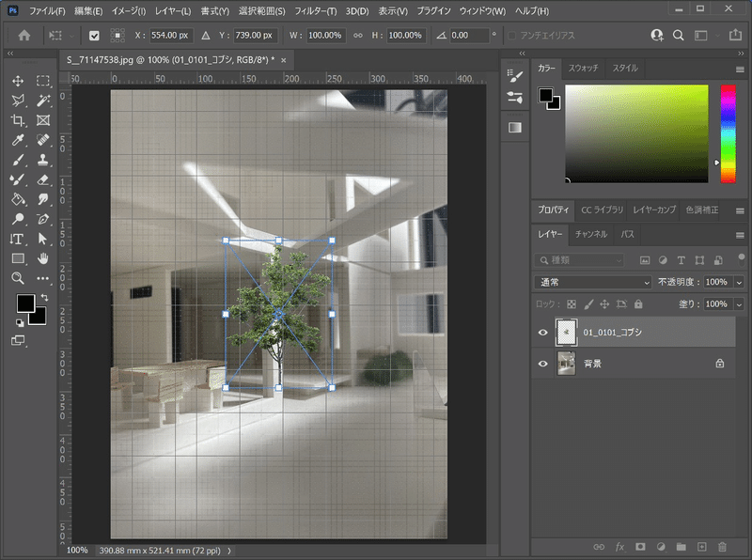Click the hue spectrum slider in Color panel
752x560 pixels.
point(728,133)
